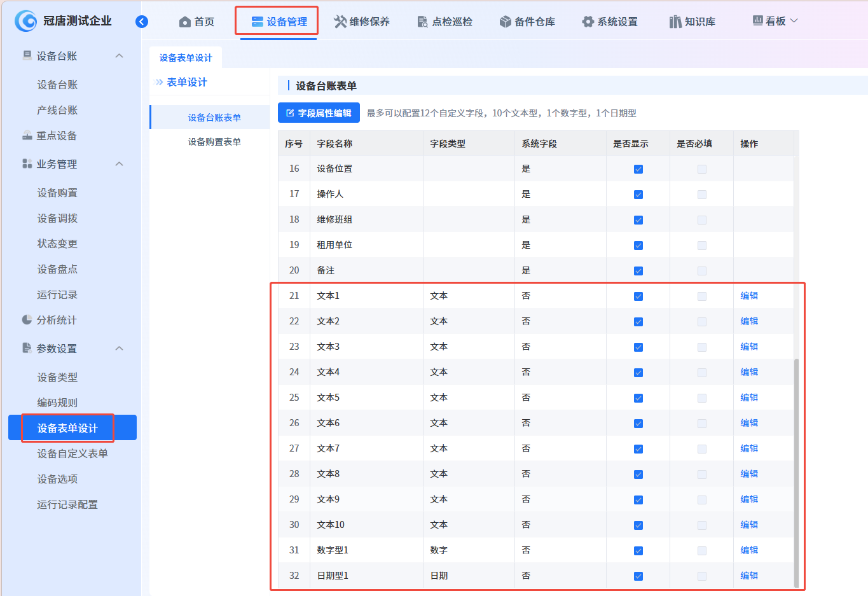
Task: Click the 字段属性编辑 button
Action: click(319, 113)
